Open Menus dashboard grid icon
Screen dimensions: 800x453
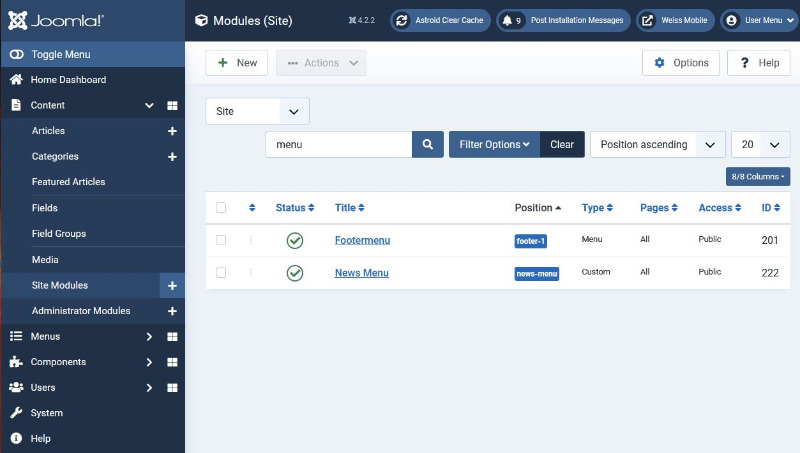172,337
